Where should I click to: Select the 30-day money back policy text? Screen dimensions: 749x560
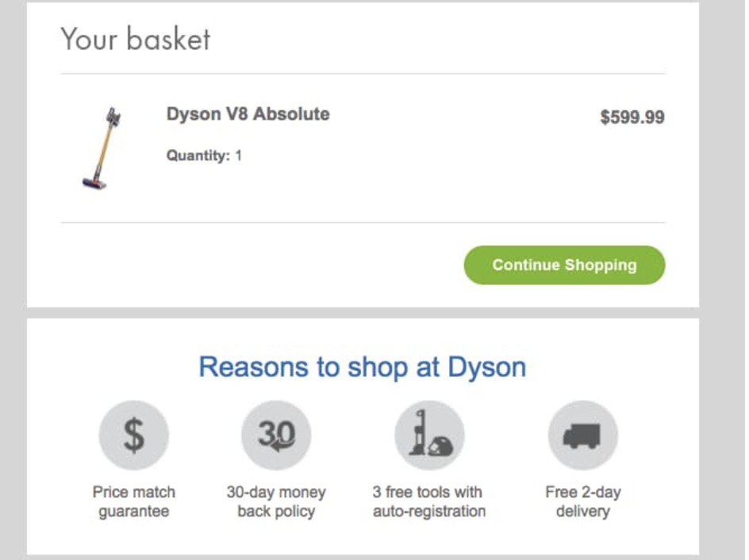[277, 501]
